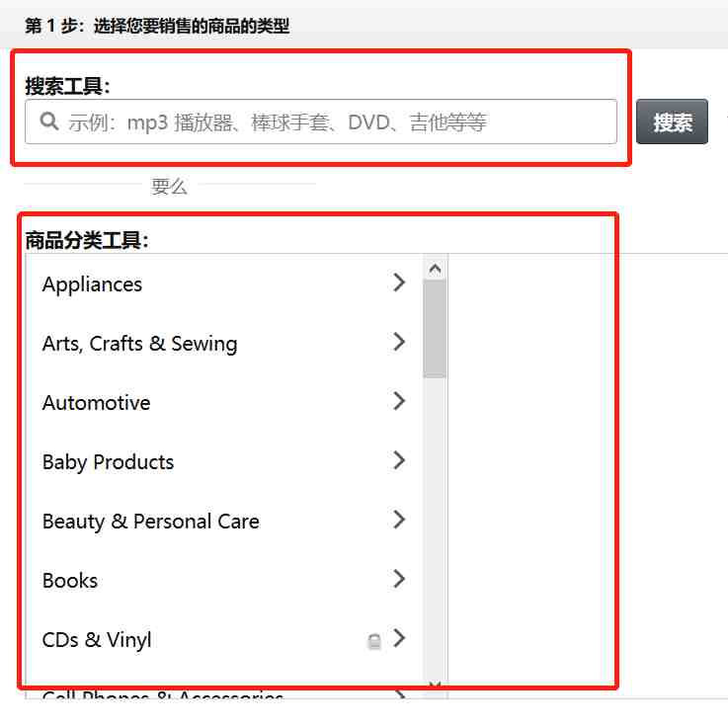The height and width of the screenshot is (727, 728).
Task: Open Beauty & Personal Care chevron
Action: [399, 519]
